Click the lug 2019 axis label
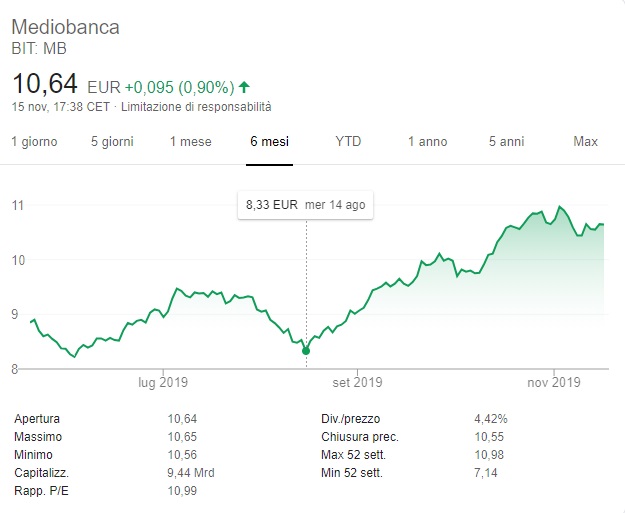The height and width of the screenshot is (513, 625). point(163,382)
